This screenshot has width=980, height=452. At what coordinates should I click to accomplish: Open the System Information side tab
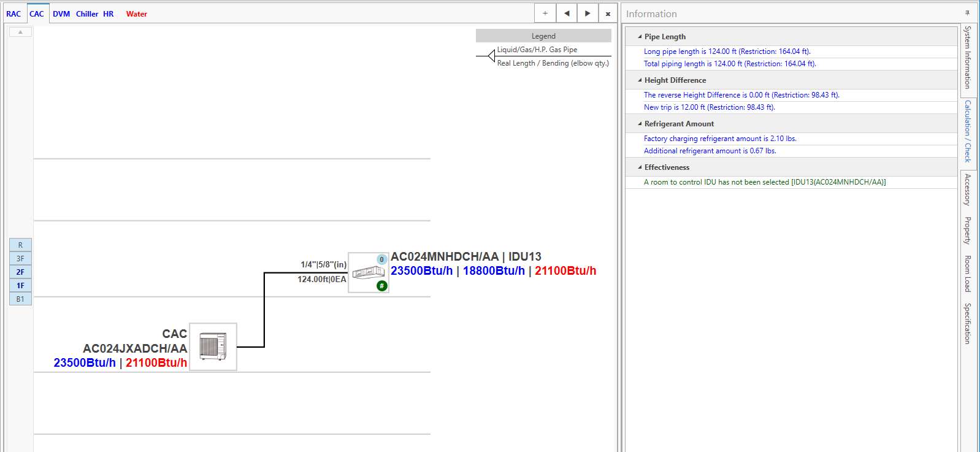click(968, 58)
